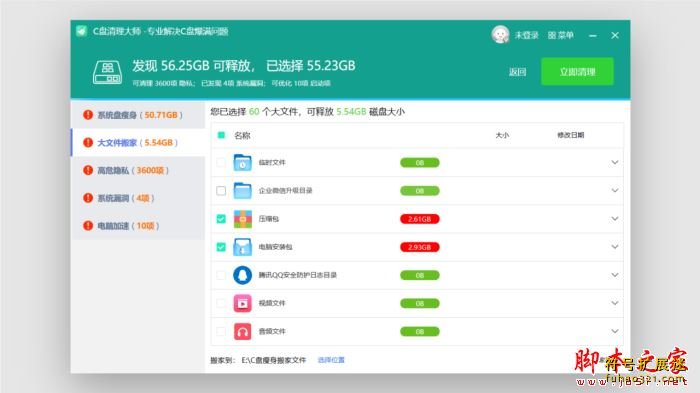Click the 修改日期 column header
Image resolution: width=700 pixels, height=393 pixels.
[571, 135]
